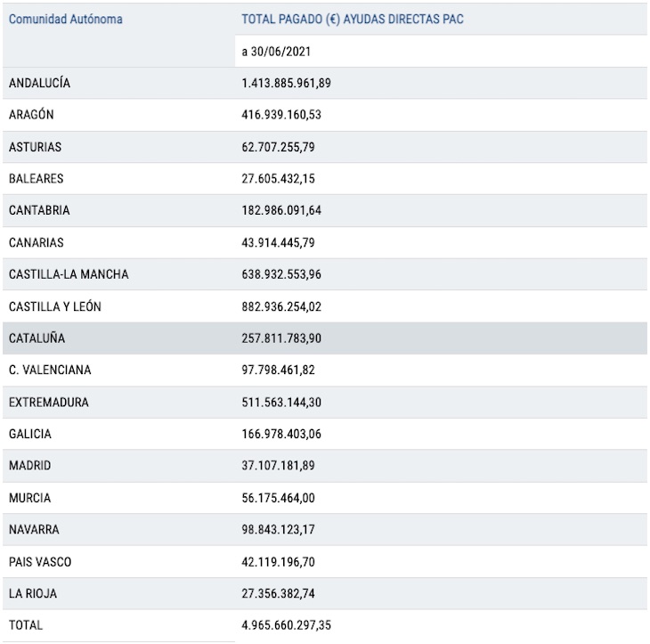Image resolution: width=650 pixels, height=644 pixels.
Task: Click the Comunidad Autónoma column header
Action: click(x=66, y=19)
